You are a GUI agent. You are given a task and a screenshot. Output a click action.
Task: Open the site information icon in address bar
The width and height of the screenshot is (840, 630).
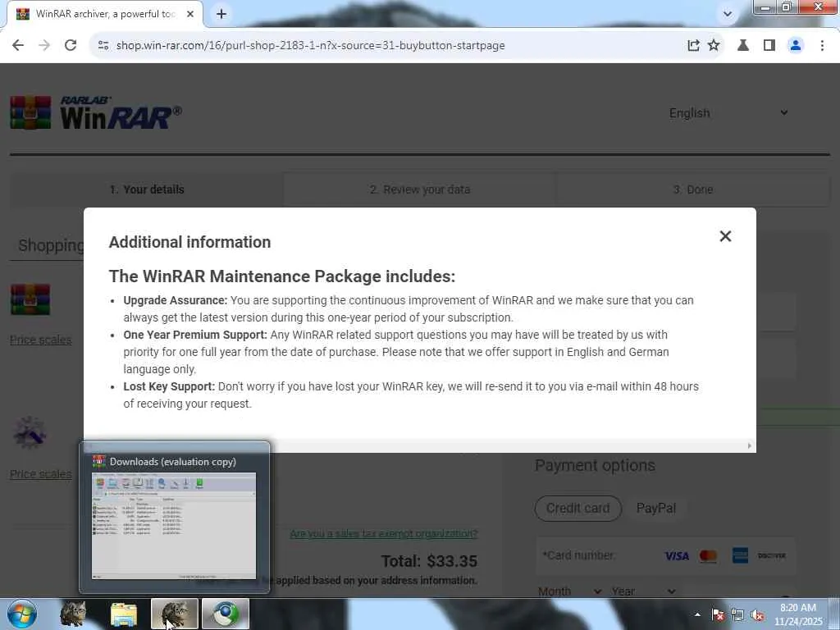(103, 46)
